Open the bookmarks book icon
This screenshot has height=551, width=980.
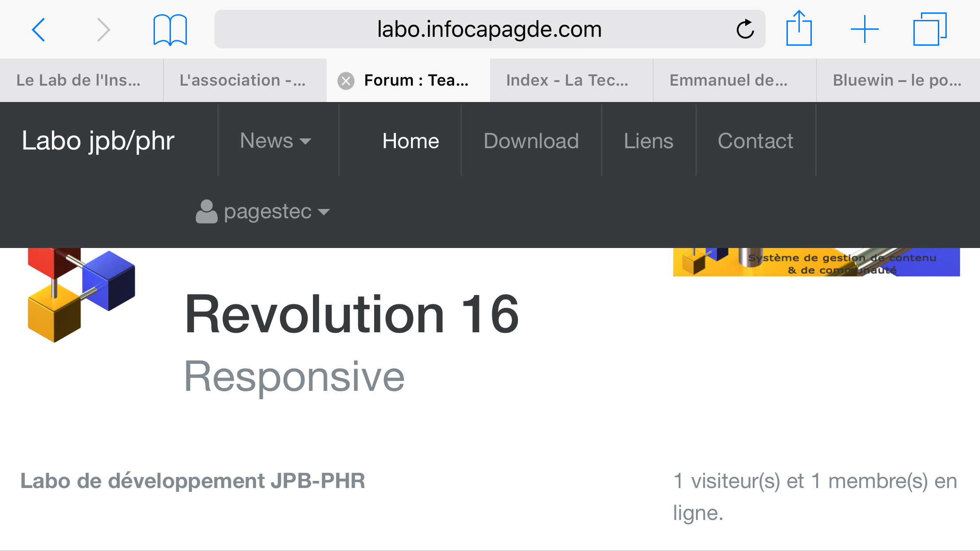tap(170, 30)
